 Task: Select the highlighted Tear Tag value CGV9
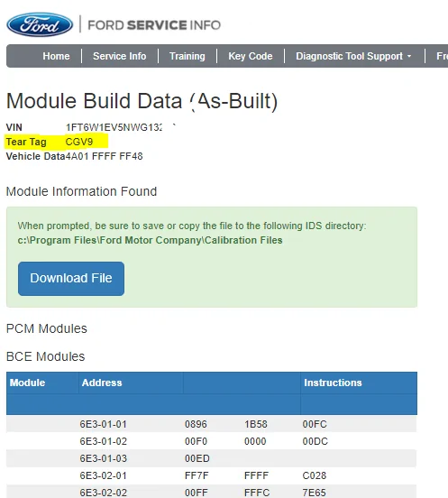79,142
